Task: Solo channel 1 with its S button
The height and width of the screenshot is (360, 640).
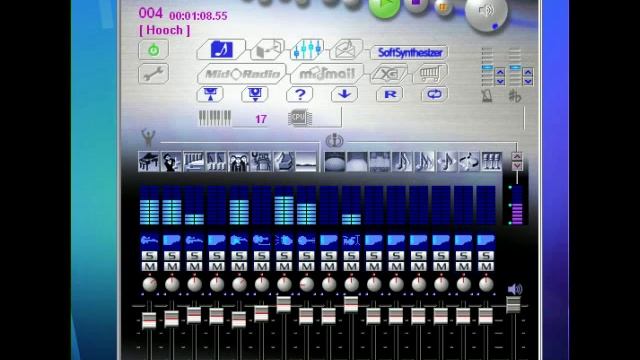Action: coord(150,256)
